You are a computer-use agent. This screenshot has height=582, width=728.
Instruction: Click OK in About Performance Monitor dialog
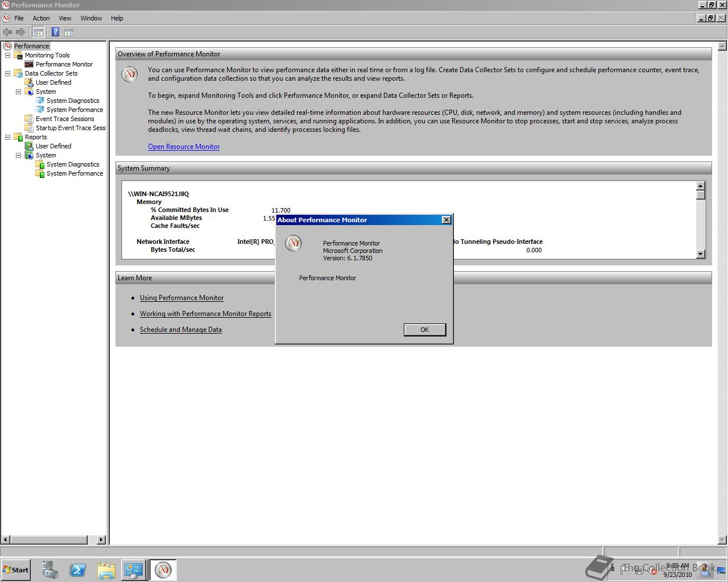(x=424, y=330)
